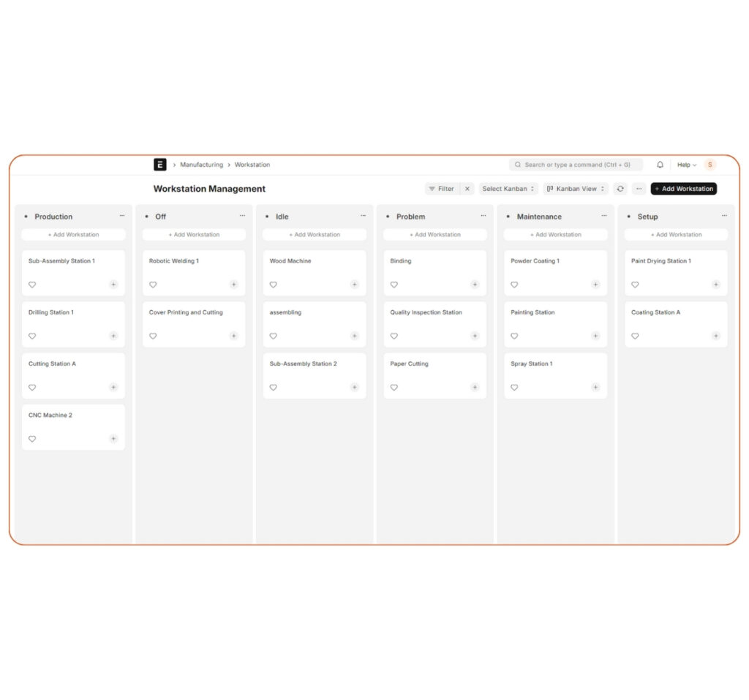Expand the Kanban View switcher dropdown
The image size is (749, 700).
[x=602, y=189]
